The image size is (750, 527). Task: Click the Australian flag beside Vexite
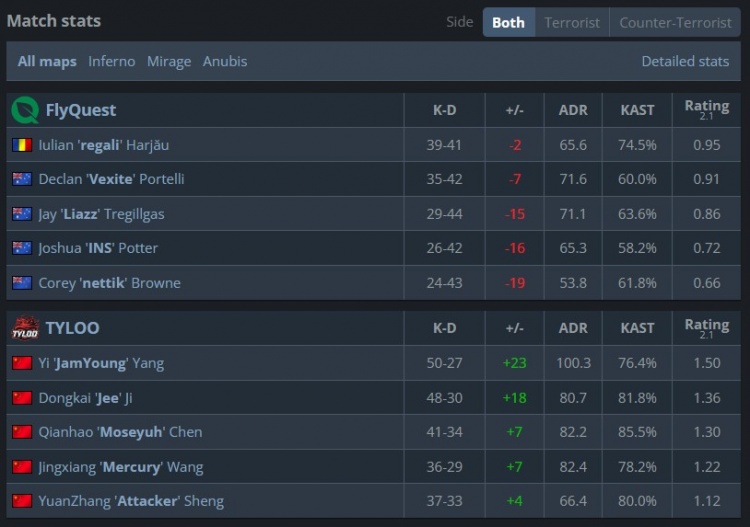22,179
